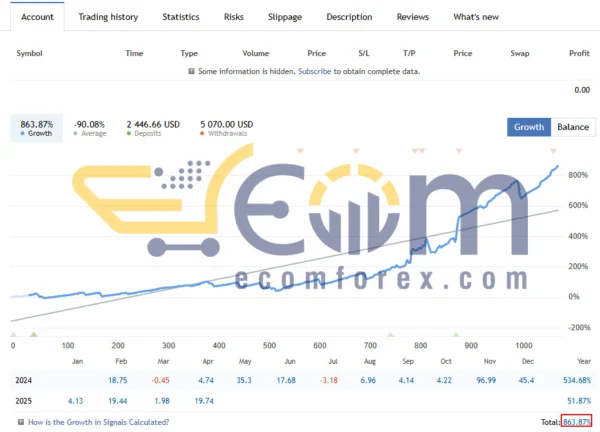The image size is (600, 432).
Task: Click the Swap column header
Action: (x=520, y=53)
